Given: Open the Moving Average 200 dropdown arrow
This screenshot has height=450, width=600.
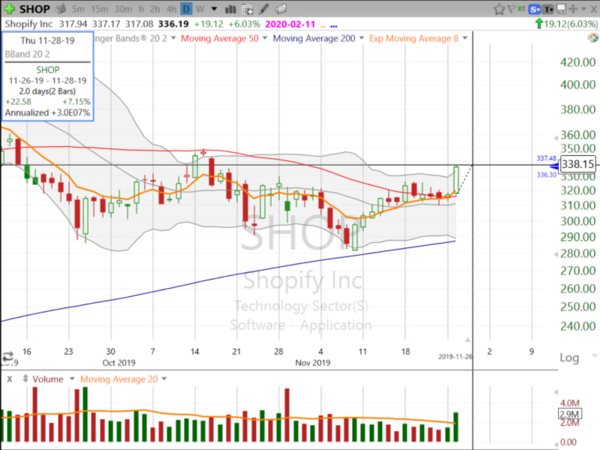Looking at the screenshot, I should click(x=361, y=38).
